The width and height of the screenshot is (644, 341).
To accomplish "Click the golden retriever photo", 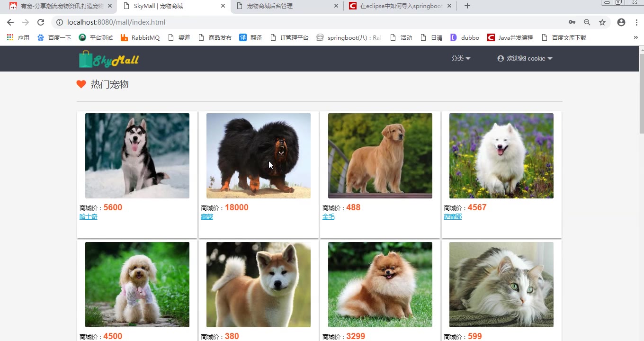I will 380,156.
